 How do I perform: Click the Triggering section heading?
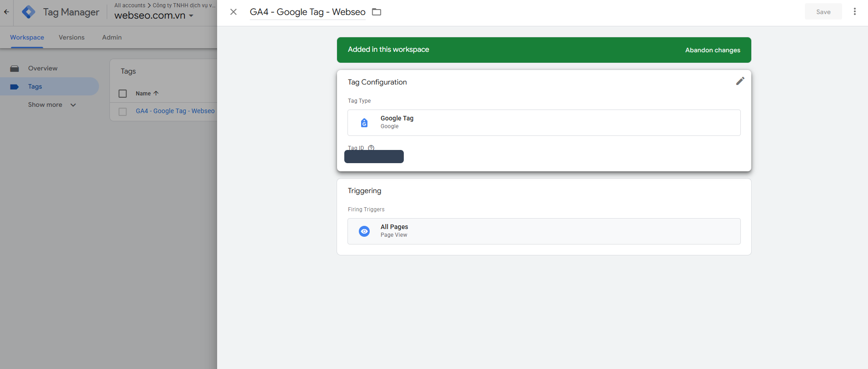364,191
